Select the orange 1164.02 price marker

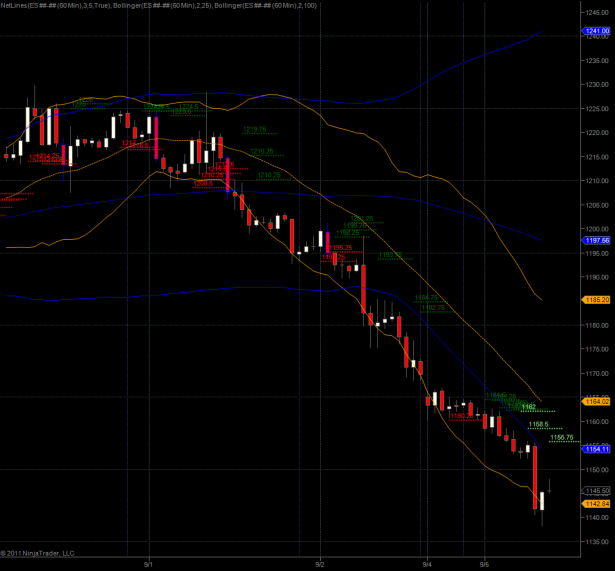(x=598, y=402)
